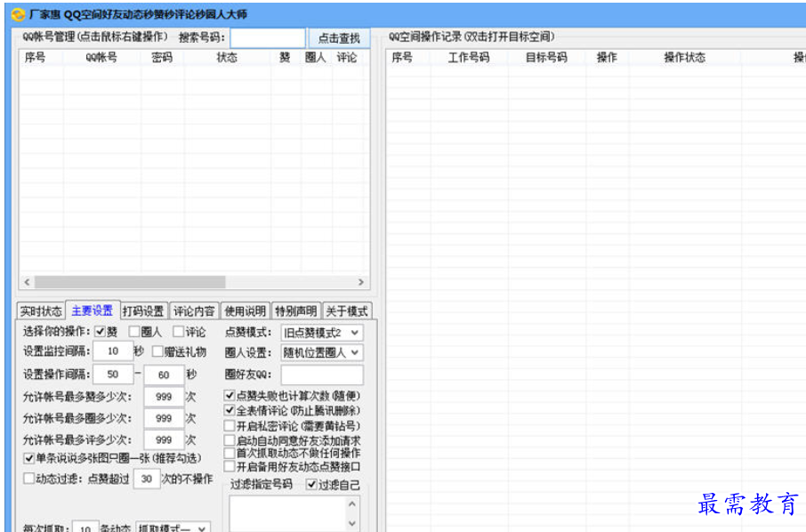Click the 过滤指定号码 text area

click(288, 513)
